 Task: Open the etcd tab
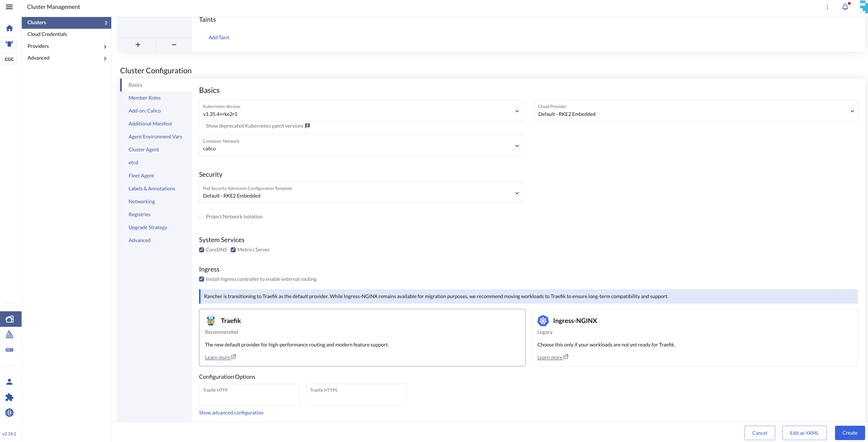click(x=133, y=163)
